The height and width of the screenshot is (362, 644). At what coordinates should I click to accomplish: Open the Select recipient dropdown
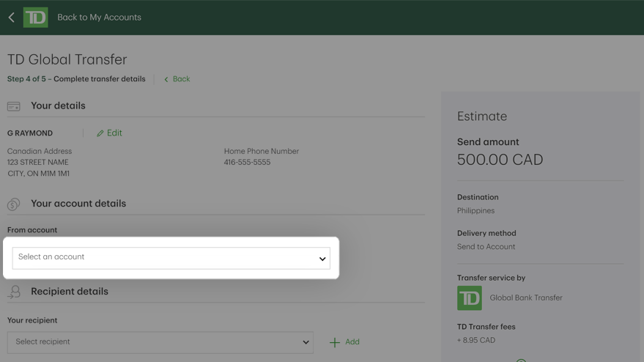tap(160, 342)
